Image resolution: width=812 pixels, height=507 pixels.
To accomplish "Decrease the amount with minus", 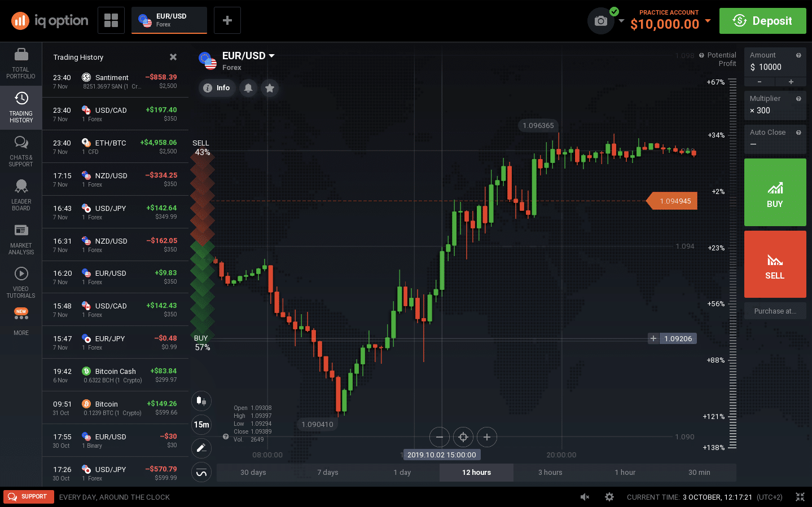I will [x=760, y=82].
